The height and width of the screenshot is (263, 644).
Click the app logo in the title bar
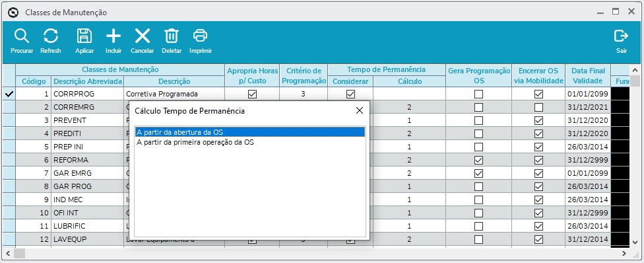(x=13, y=13)
